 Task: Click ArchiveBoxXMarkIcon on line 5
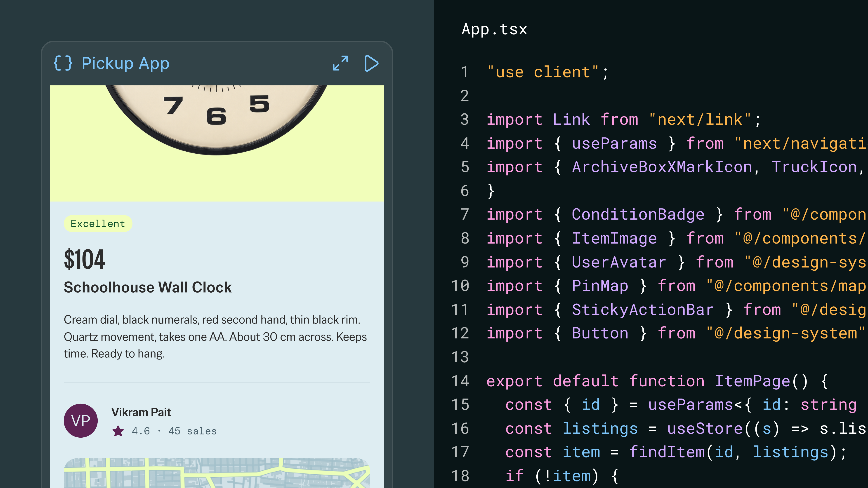[x=662, y=167]
